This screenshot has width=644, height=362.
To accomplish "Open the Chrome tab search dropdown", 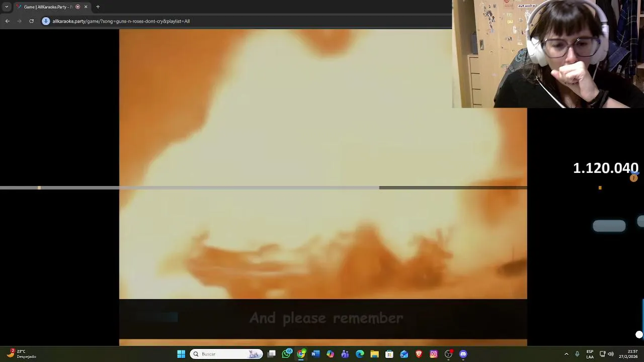I will pyautogui.click(x=7, y=7).
